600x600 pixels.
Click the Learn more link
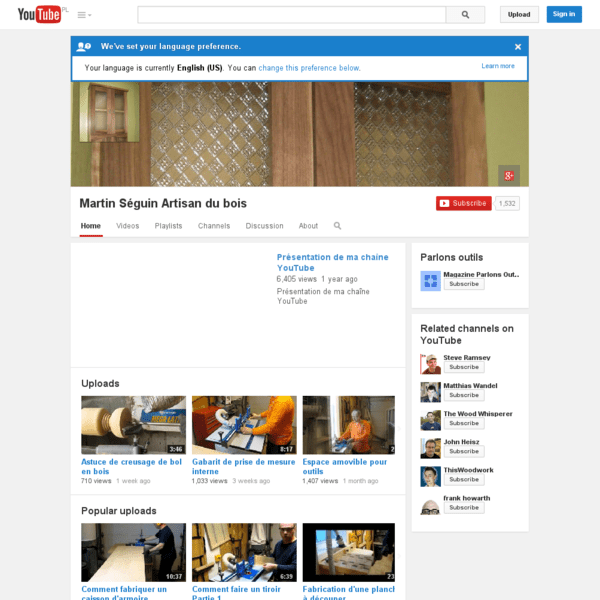click(498, 66)
